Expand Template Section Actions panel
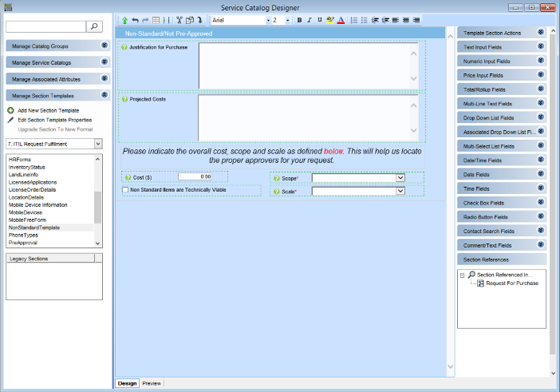This screenshot has width=560, height=392. point(541,32)
